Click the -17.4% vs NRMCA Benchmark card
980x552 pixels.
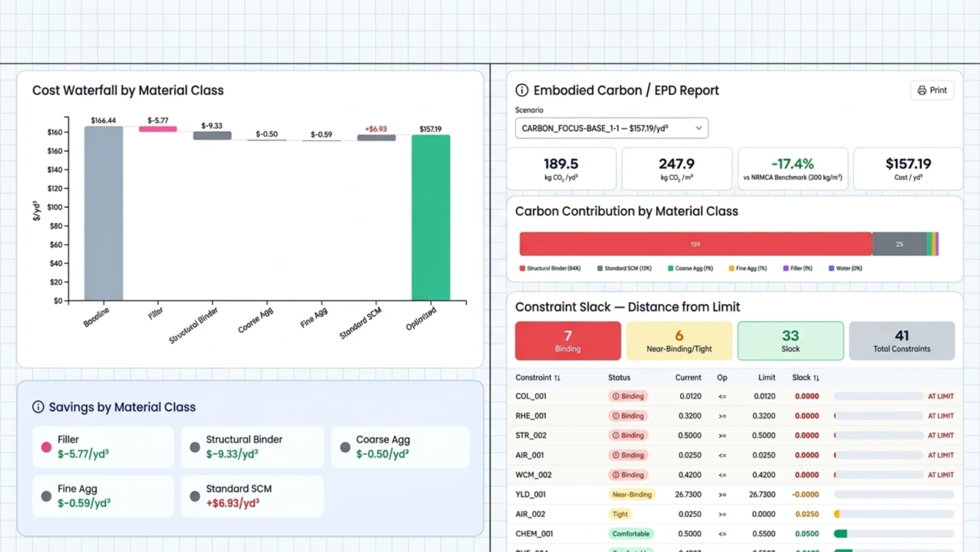[x=793, y=169]
